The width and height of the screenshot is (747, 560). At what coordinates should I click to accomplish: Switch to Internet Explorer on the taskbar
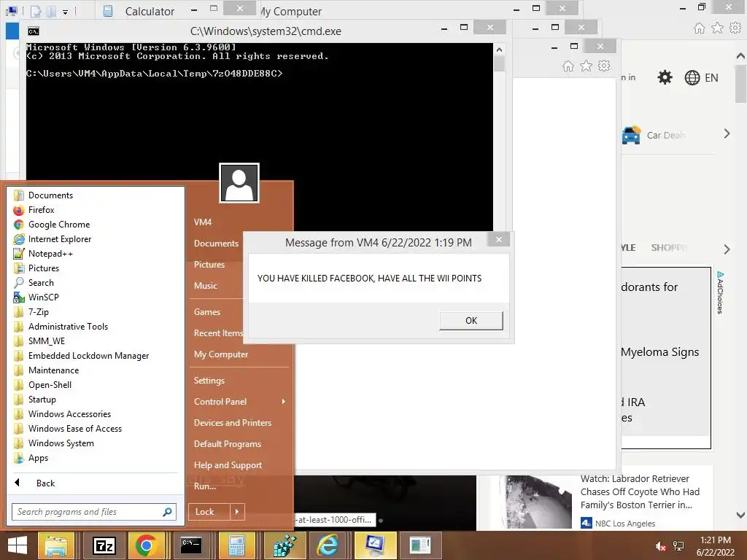coord(328,545)
